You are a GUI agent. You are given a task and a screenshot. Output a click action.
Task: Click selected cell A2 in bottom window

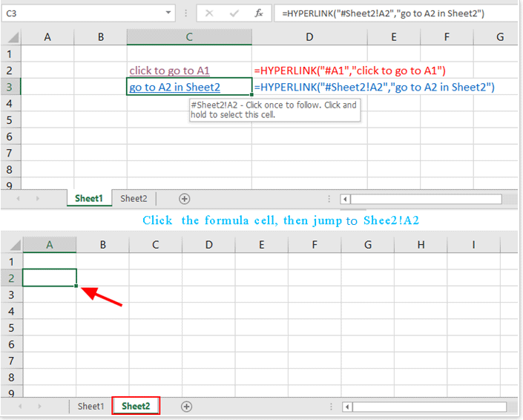(50, 278)
